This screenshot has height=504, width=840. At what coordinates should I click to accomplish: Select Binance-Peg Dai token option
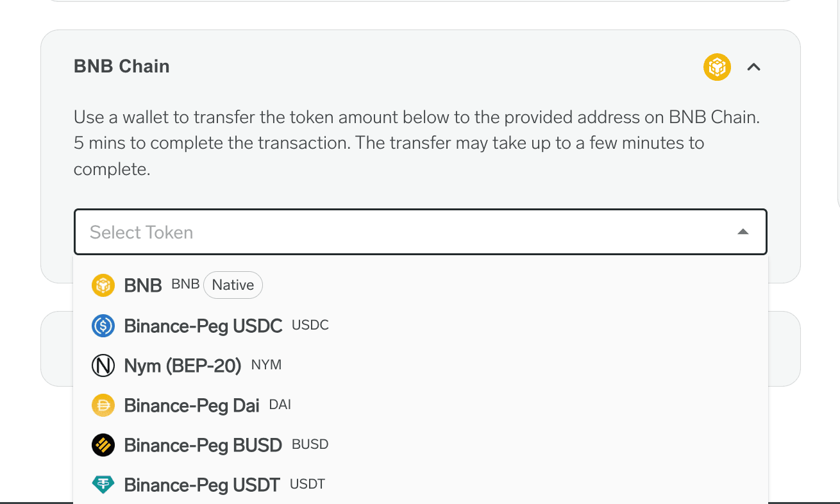192,405
